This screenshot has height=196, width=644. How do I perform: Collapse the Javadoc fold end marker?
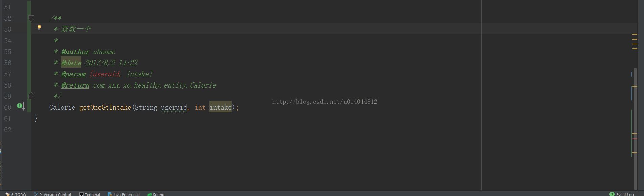pos(31,96)
